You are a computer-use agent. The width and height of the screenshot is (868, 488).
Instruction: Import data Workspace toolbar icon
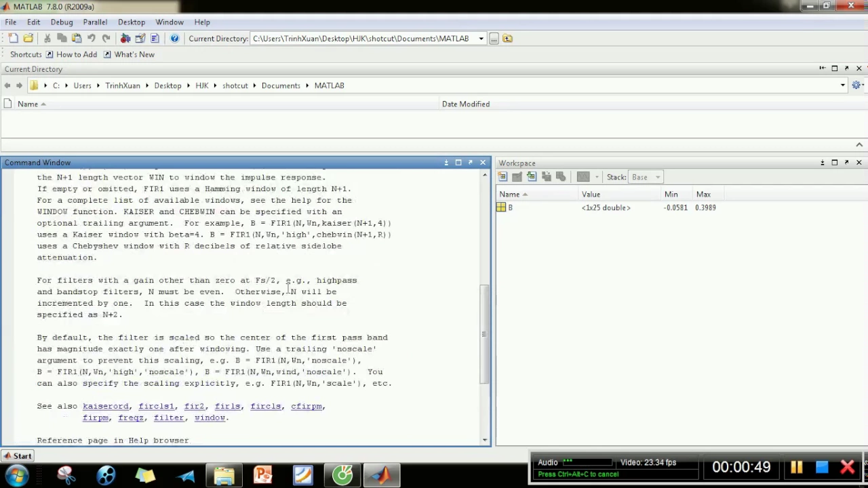tap(532, 177)
